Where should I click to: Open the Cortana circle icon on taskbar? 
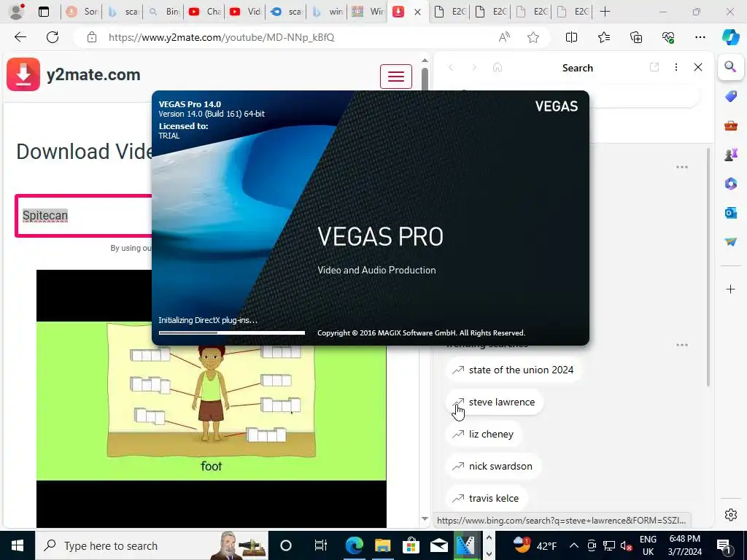click(x=285, y=545)
